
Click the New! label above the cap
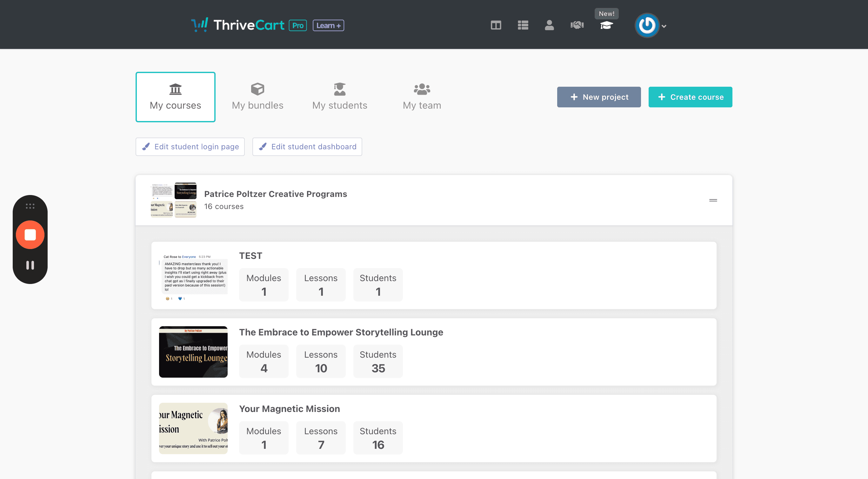pyautogui.click(x=606, y=14)
